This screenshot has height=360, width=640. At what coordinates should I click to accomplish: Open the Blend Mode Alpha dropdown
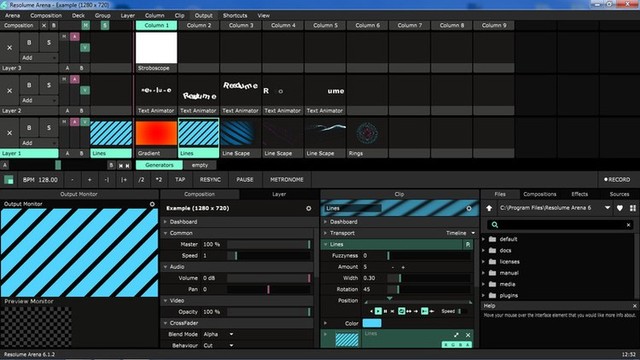(x=218, y=334)
